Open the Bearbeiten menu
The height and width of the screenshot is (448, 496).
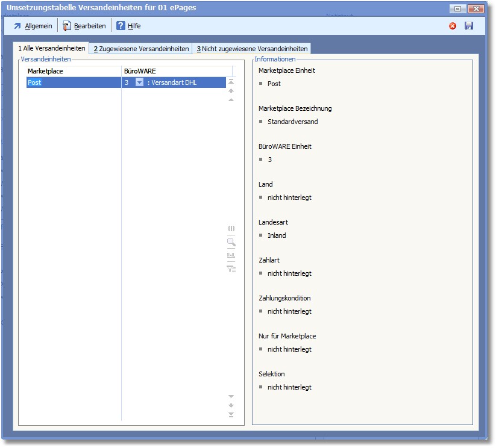(84, 26)
